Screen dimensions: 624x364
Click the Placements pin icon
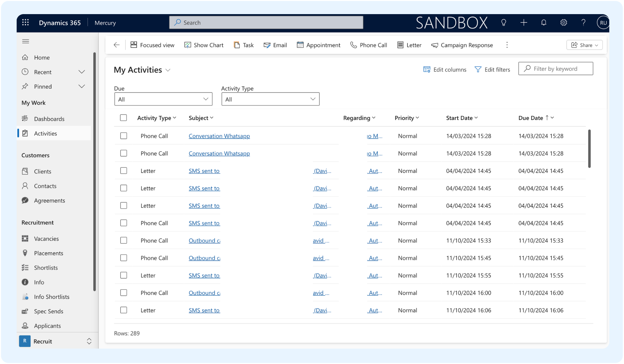coord(25,253)
